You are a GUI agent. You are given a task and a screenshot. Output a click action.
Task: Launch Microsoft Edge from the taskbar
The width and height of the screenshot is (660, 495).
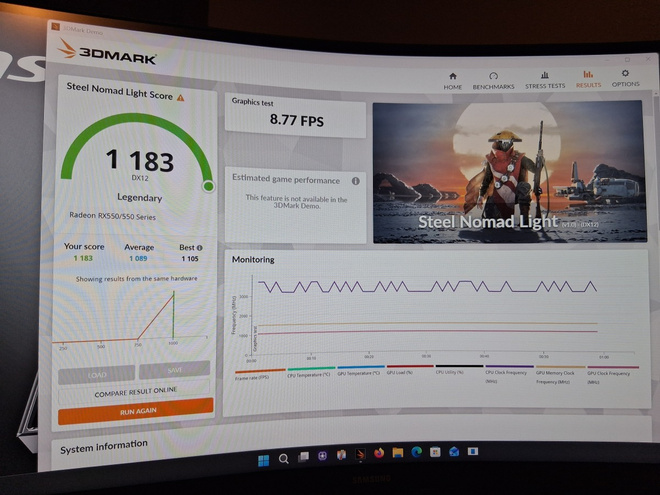(x=417, y=452)
